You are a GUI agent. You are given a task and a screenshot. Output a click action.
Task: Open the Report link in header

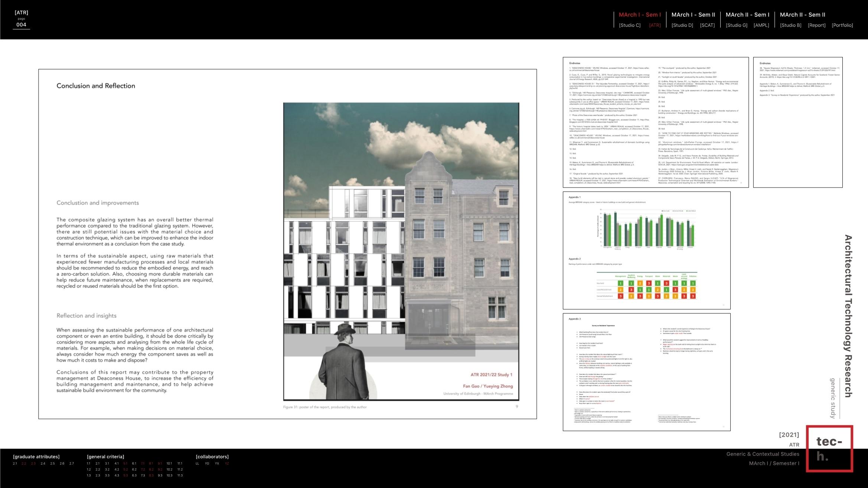[816, 25]
